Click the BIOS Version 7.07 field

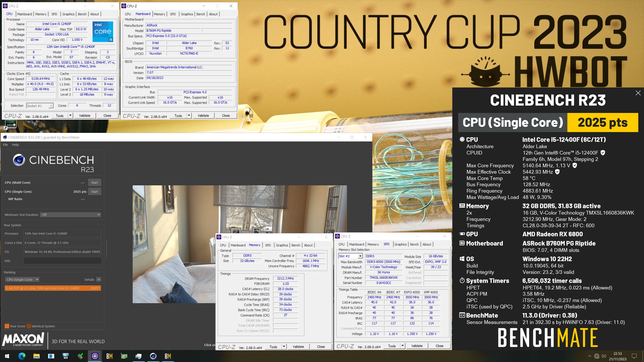(189, 72)
